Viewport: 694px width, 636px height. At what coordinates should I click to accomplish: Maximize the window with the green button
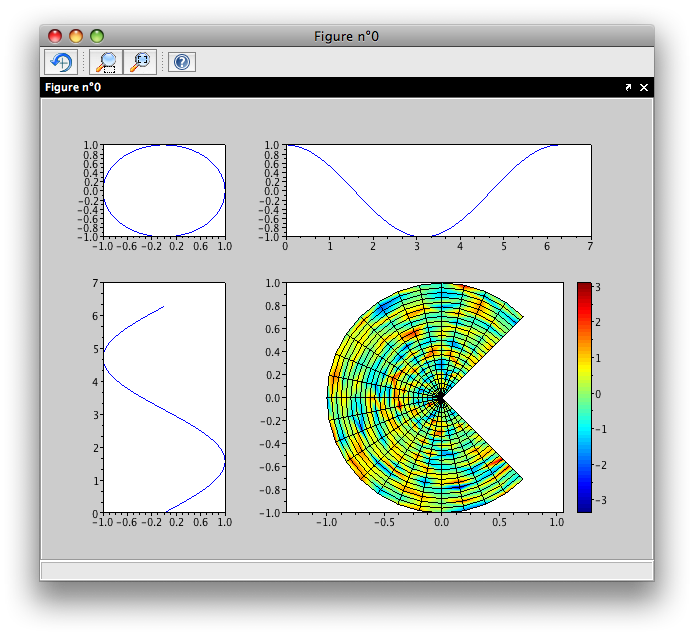point(97,36)
